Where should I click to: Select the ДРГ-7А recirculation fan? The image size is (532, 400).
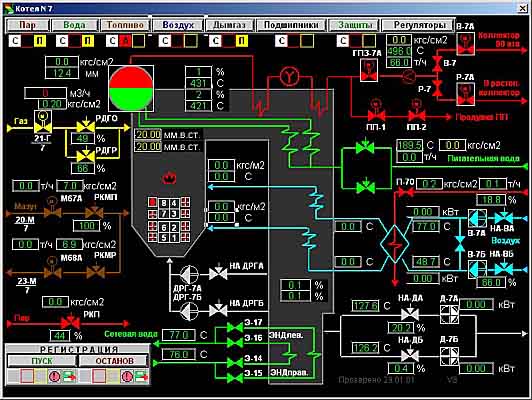coord(189,274)
